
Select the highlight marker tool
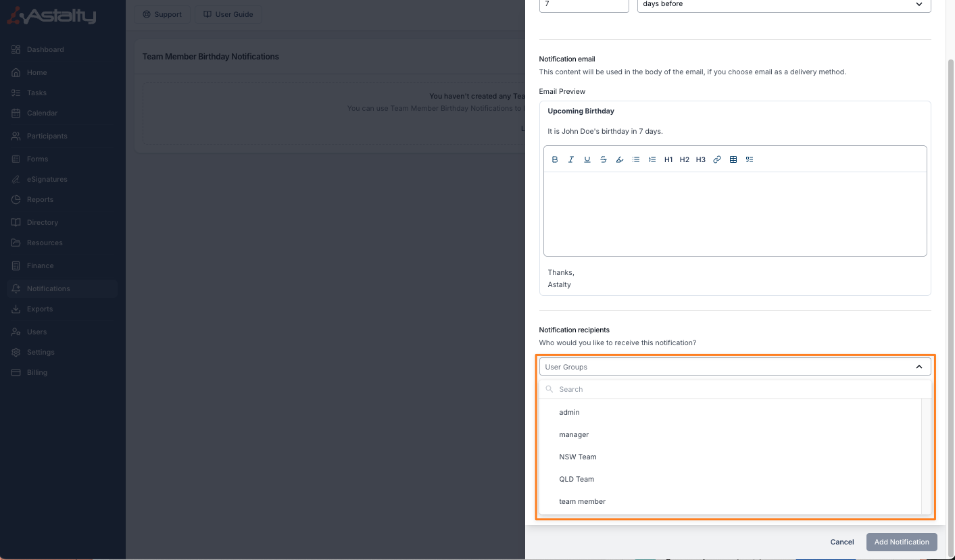click(620, 159)
